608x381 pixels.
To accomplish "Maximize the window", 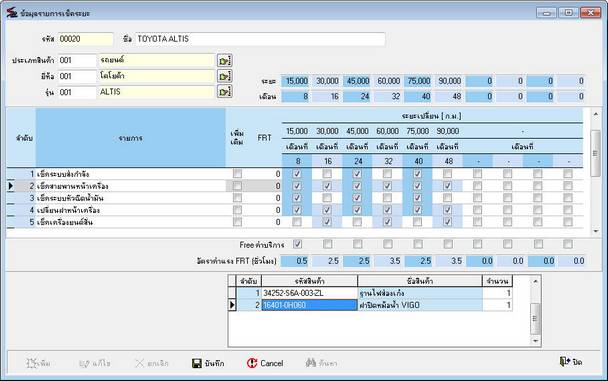I will pos(569,13).
